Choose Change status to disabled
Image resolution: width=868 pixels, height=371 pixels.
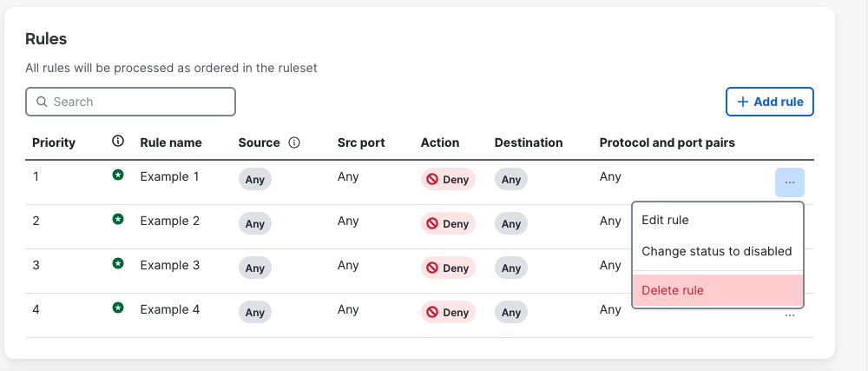coord(716,251)
